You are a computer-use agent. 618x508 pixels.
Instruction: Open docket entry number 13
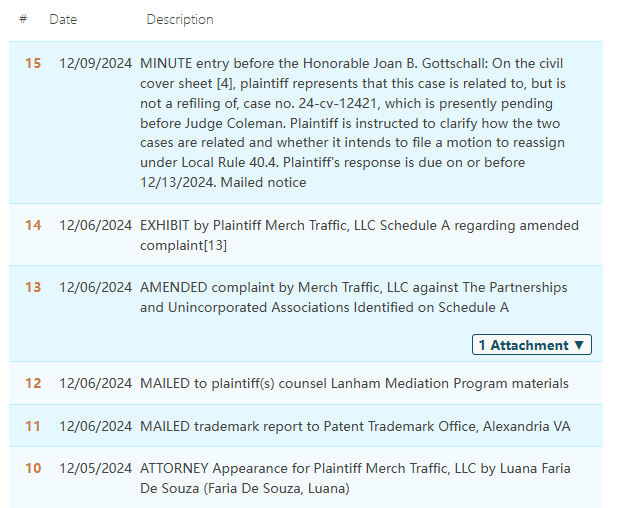point(33,288)
